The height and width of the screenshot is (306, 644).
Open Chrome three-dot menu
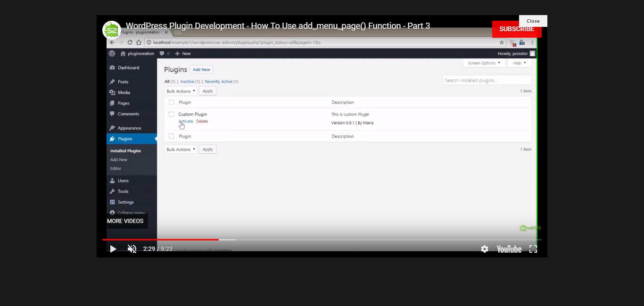[x=532, y=42]
